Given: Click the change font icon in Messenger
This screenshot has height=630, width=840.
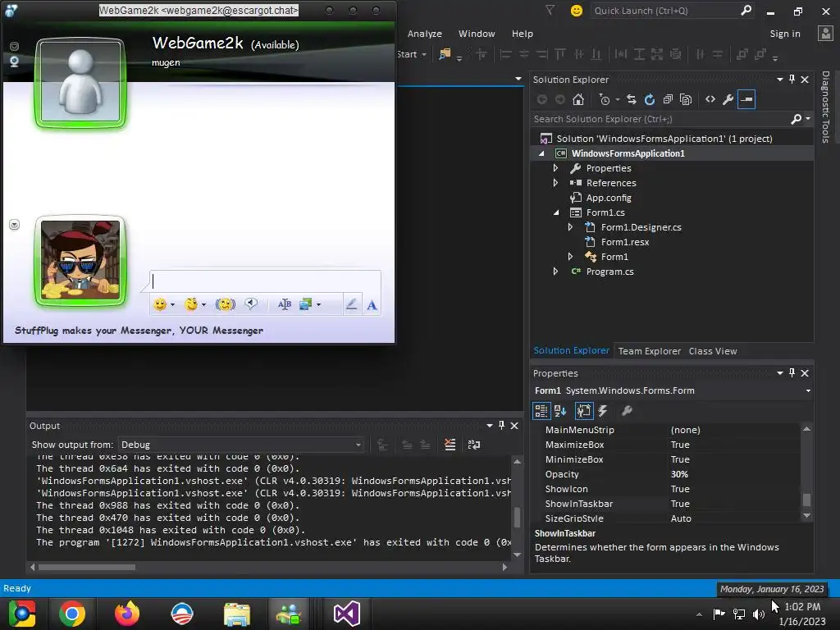Looking at the screenshot, I should pyautogui.click(x=285, y=304).
